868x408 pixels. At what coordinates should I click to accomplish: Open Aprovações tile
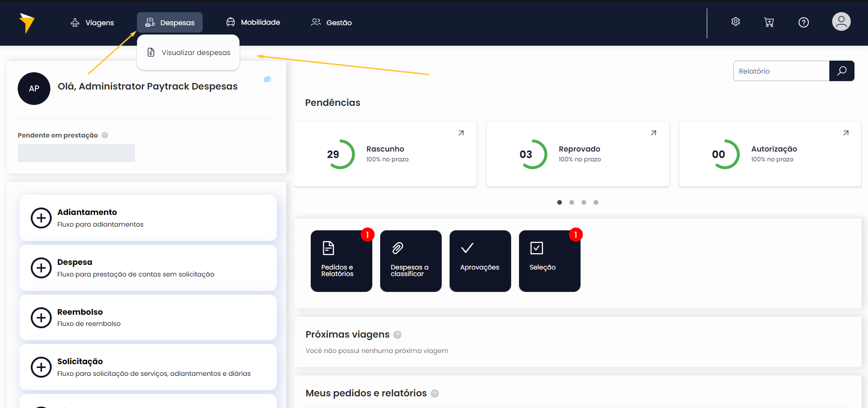tap(480, 261)
